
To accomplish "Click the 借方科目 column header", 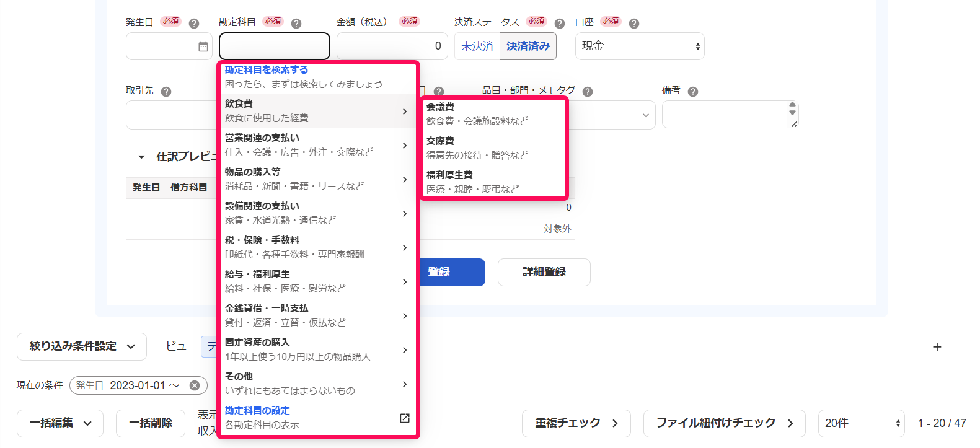I will 188,188.
